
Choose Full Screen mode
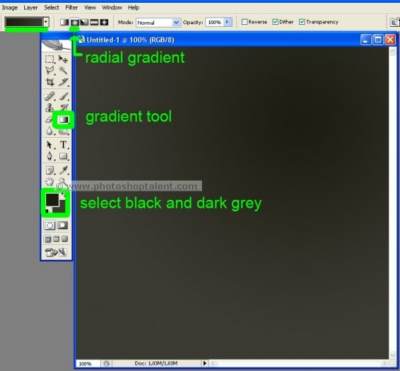pos(65,239)
